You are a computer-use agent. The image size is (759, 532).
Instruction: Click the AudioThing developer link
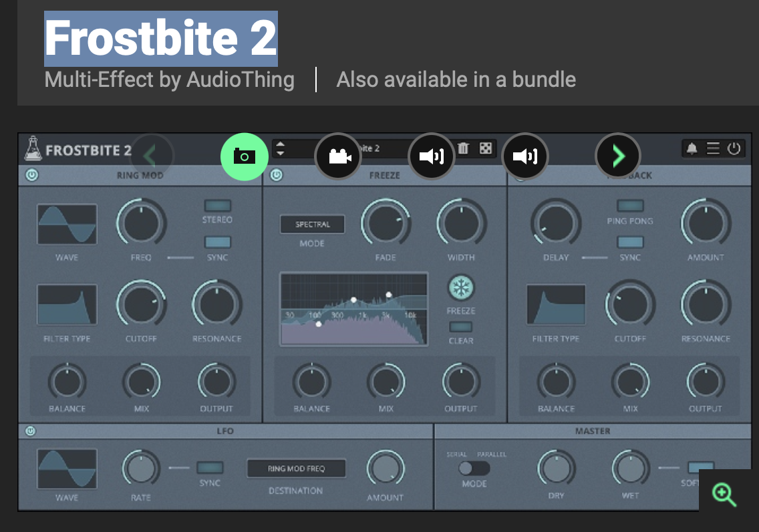(x=241, y=80)
